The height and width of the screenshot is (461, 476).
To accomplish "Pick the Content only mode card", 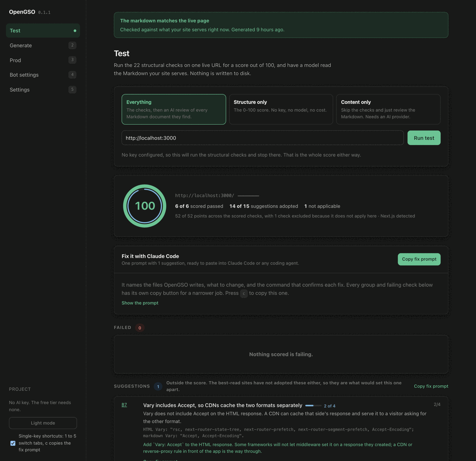I will [388, 109].
